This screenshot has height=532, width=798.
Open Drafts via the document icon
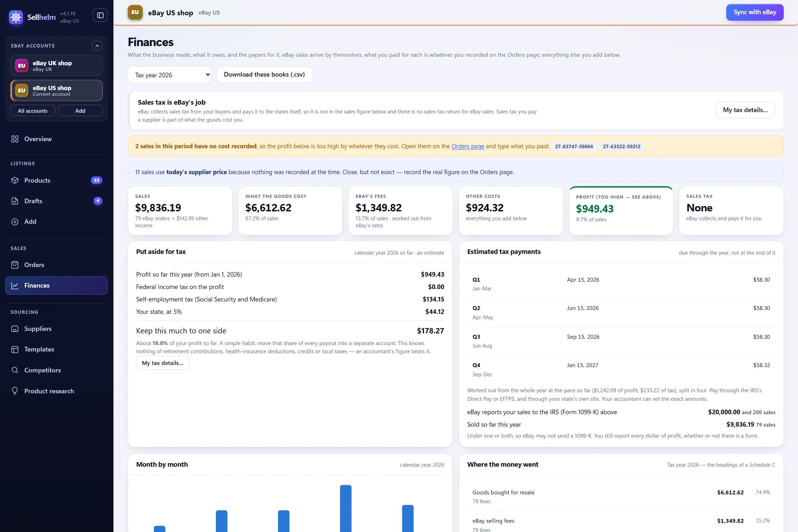pos(15,201)
